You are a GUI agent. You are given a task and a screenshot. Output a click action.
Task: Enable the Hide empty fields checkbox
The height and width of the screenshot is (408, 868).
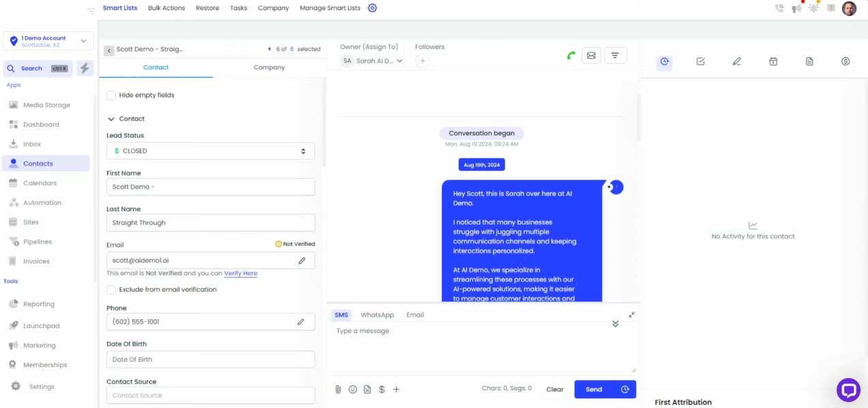111,95
